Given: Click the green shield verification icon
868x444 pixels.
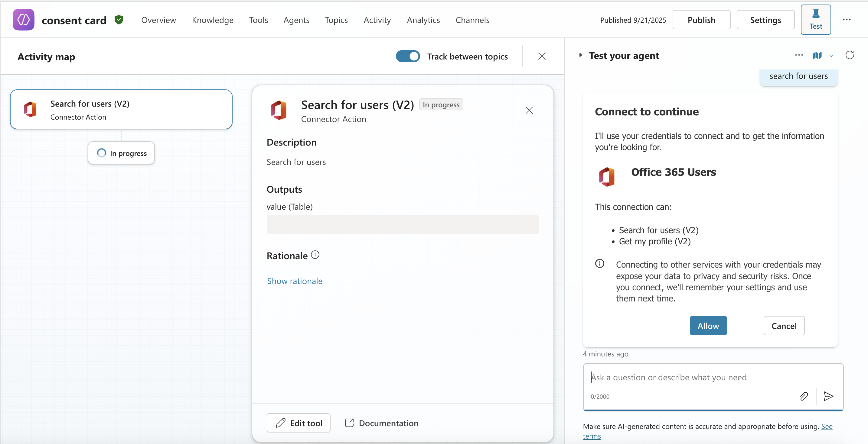Looking at the screenshot, I should 119,20.
